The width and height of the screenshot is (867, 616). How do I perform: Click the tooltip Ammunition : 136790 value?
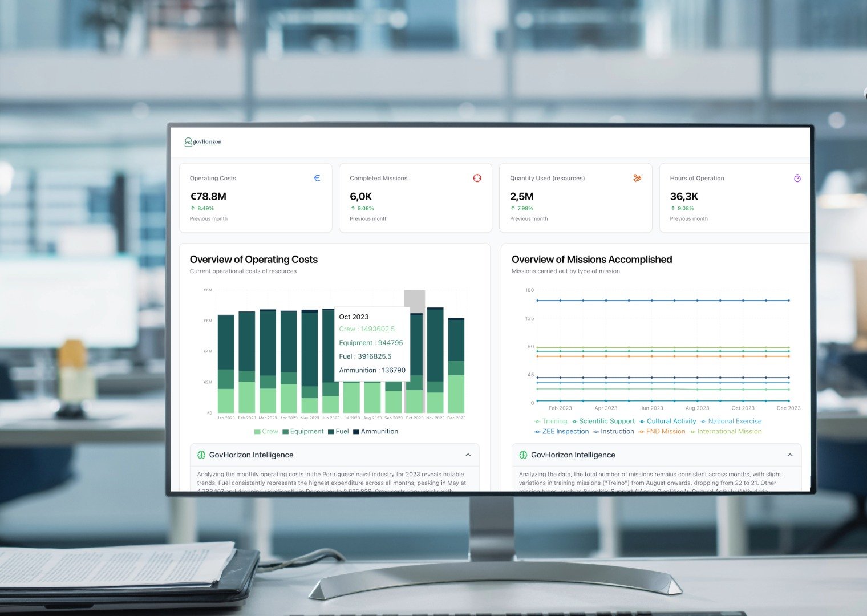coord(372,370)
